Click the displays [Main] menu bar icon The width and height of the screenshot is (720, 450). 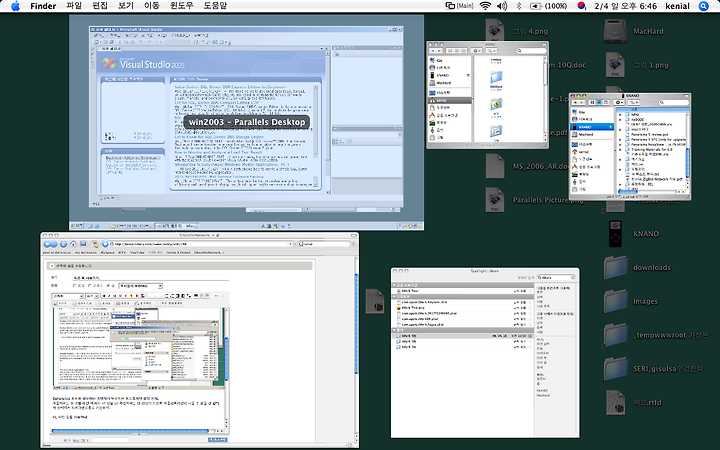459,6
